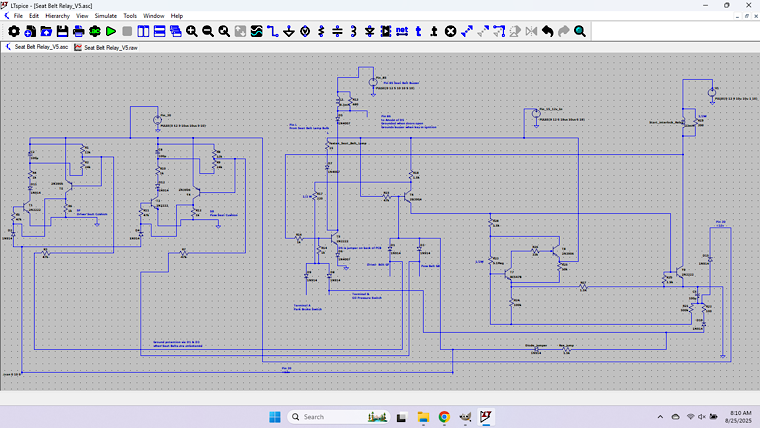Add a net label
This screenshot has height=428, width=760.
pos(401,32)
